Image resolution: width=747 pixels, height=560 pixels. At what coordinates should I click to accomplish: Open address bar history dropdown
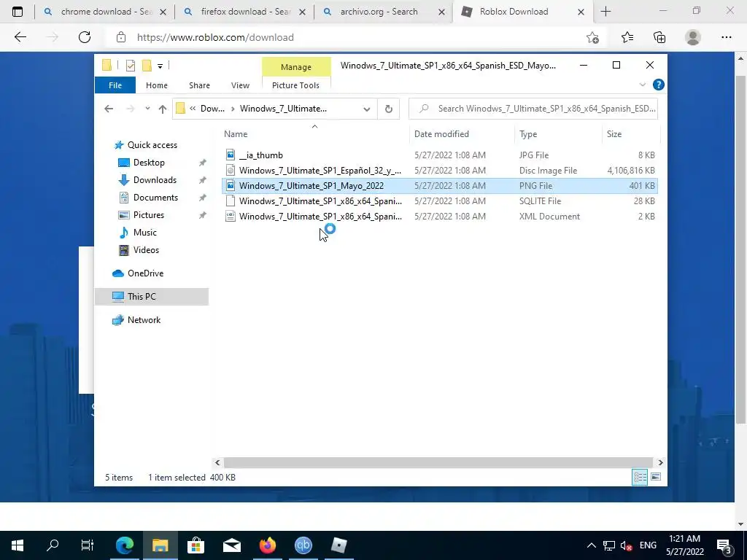(366, 109)
